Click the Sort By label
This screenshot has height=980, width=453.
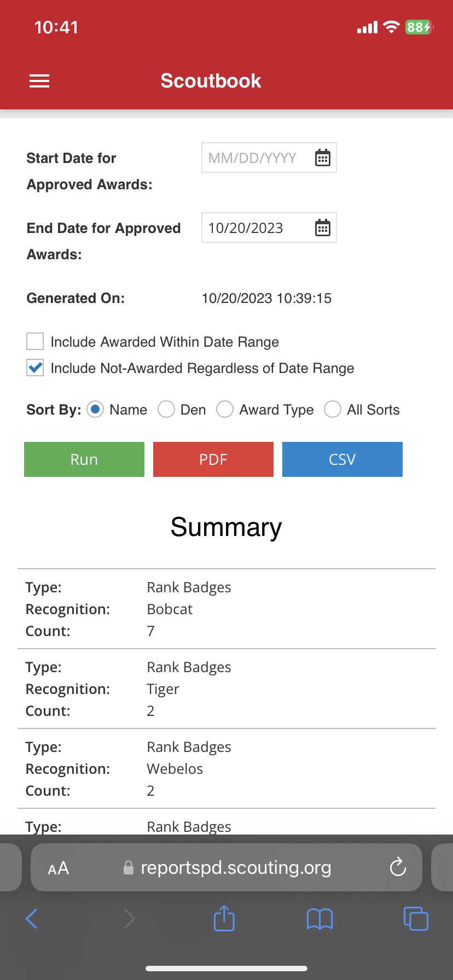[54, 410]
